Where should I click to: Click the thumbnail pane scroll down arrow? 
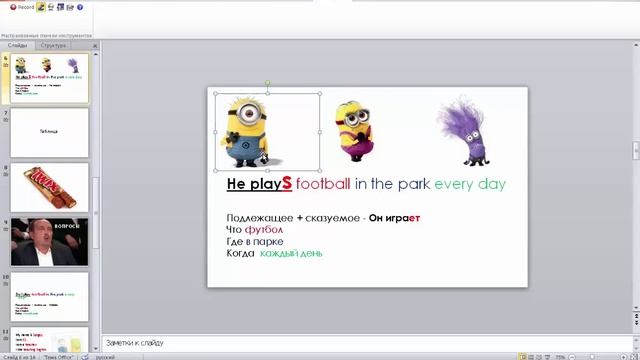click(96, 349)
